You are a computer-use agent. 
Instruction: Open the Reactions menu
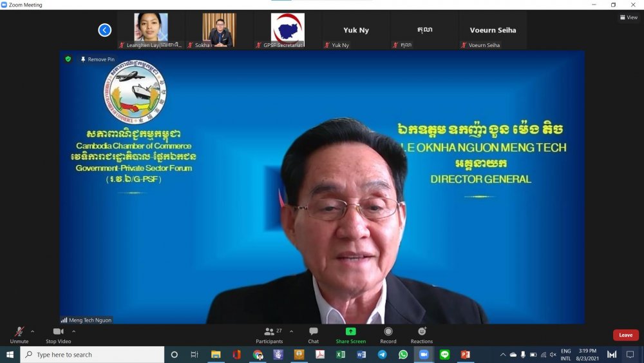click(x=422, y=334)
